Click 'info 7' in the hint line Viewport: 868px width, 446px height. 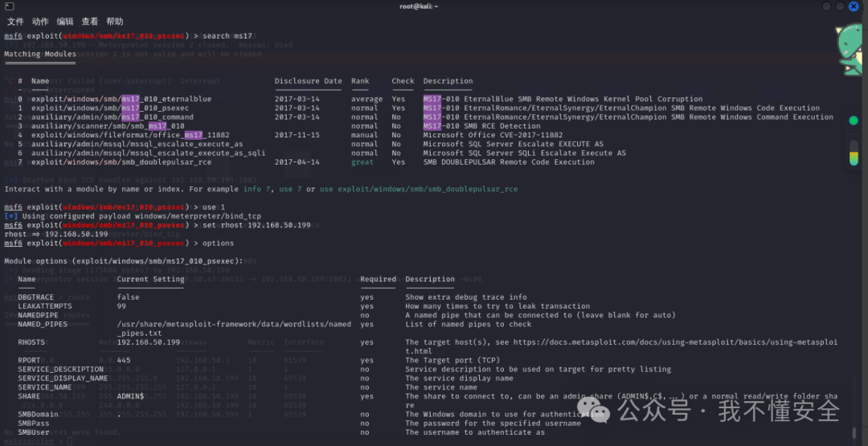[x=257, y=189]
